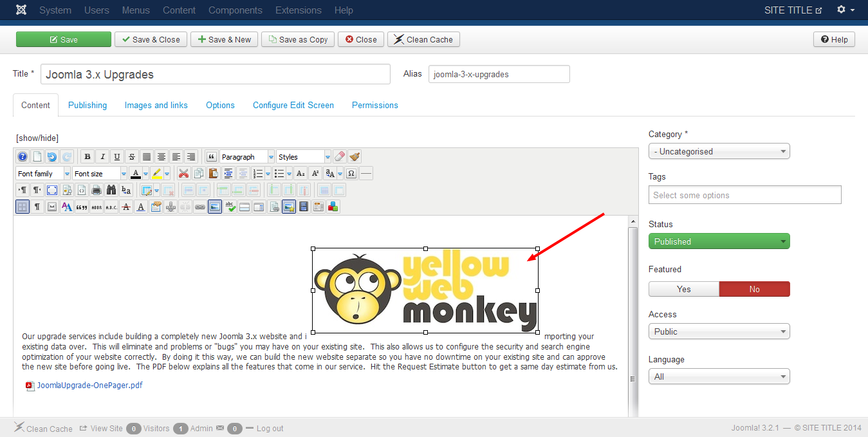Click the Insert table icon
This screenshot has width=868, height=437.
147,190
